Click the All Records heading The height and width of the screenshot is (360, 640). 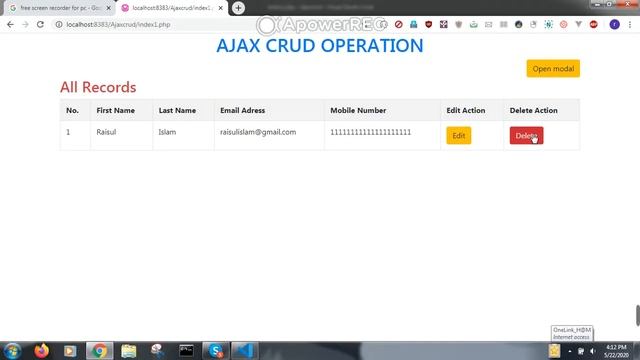(x=98, y=87)
